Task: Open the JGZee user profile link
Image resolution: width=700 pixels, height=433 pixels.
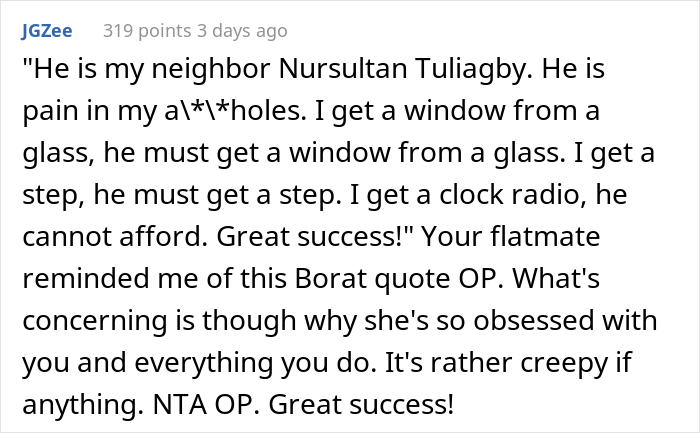Action: coord(43,31)
